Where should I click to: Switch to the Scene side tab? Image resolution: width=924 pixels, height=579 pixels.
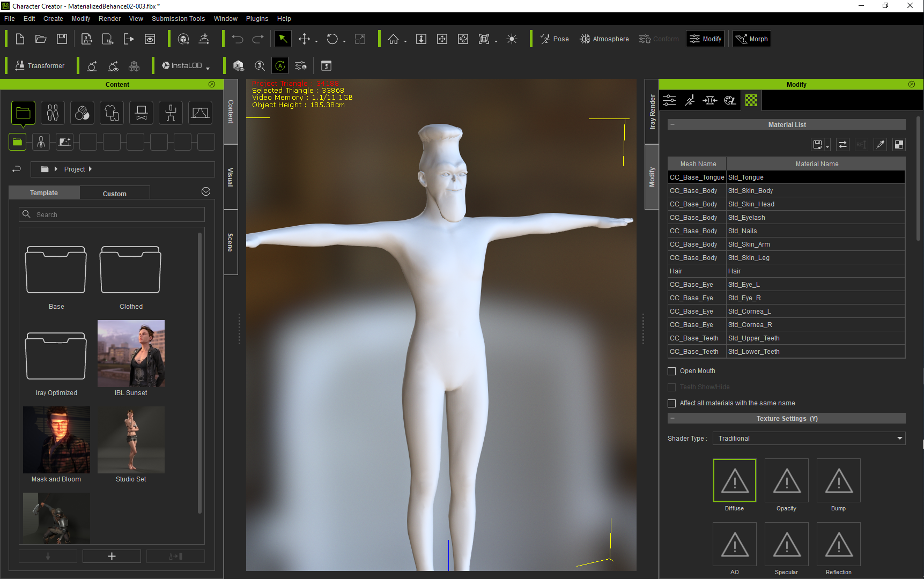231,242
